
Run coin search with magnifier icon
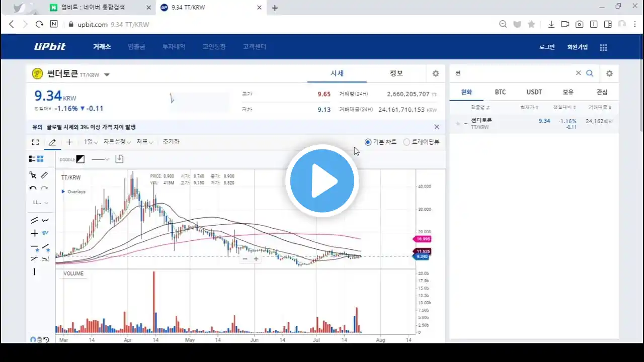pyautogui.click(x=590, y=73)
